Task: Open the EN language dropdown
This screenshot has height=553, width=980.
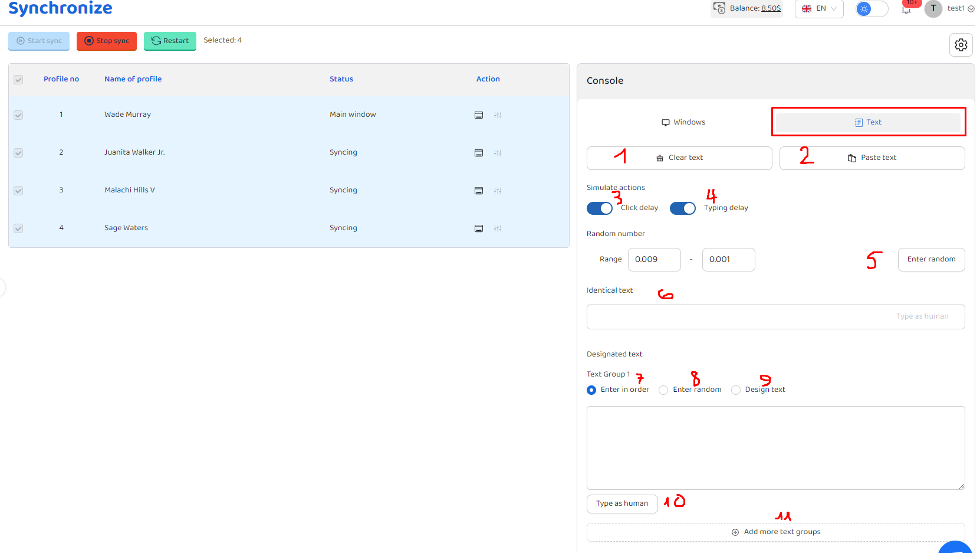Action: click(819, 9)
